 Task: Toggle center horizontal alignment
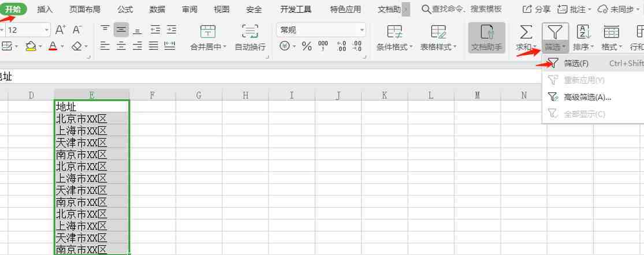tap(121, 46)
